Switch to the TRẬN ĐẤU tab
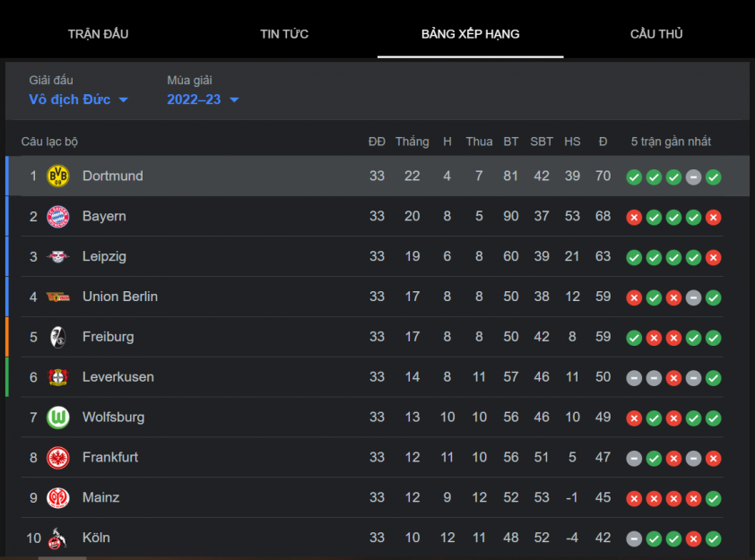This screenshot has height=560, width=755. click(99, 34)
